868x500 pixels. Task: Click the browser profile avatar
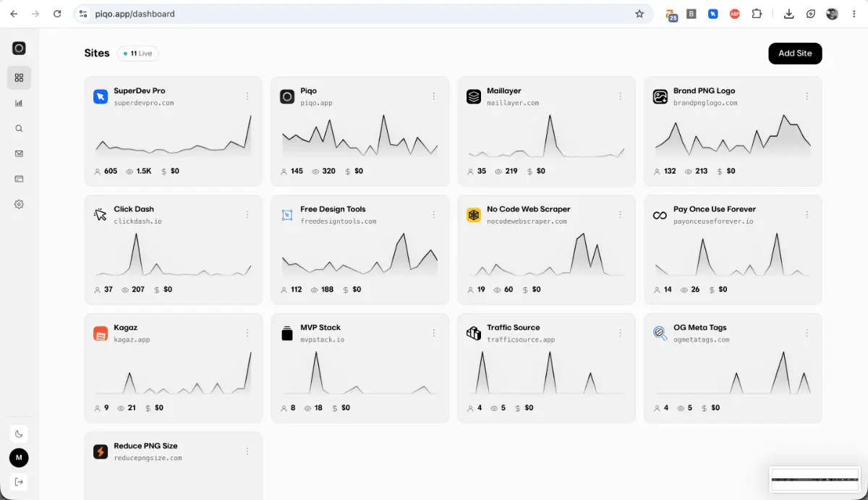pyautogui.click(x=833, y=14)
